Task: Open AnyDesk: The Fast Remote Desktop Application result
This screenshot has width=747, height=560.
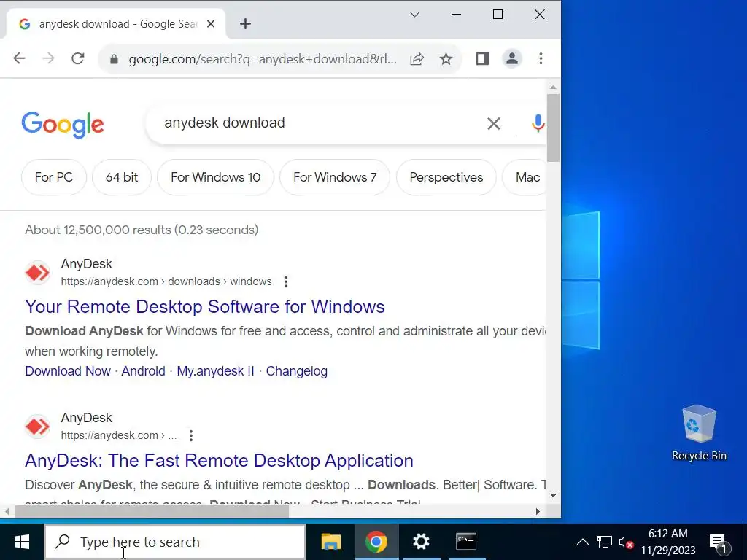Action: [x=219, y=461]
